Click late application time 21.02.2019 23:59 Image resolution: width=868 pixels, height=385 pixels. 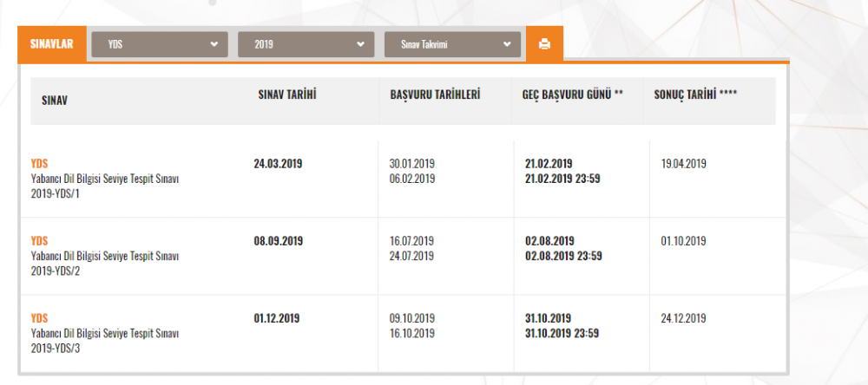562,179
